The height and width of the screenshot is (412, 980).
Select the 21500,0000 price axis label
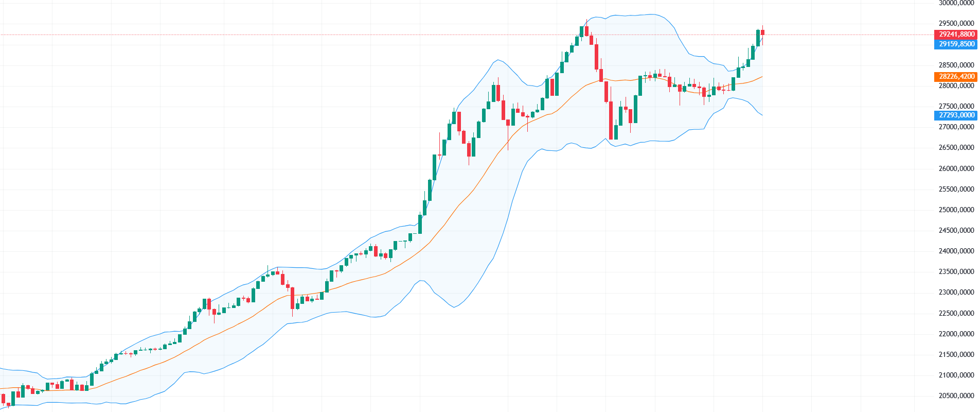pyautogui.click(x=956, y=355)
